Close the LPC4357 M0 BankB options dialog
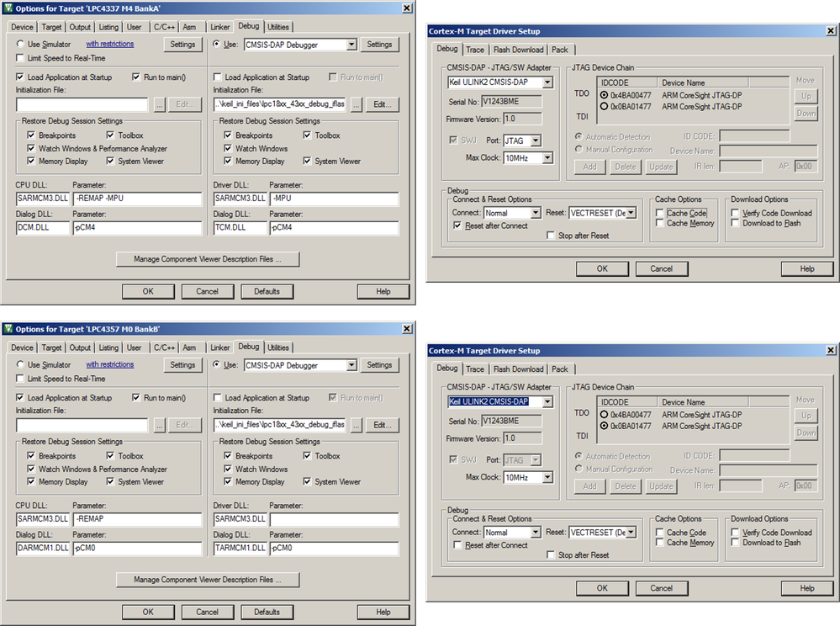This screenshot has height=626, width=840. click(407, 328)
